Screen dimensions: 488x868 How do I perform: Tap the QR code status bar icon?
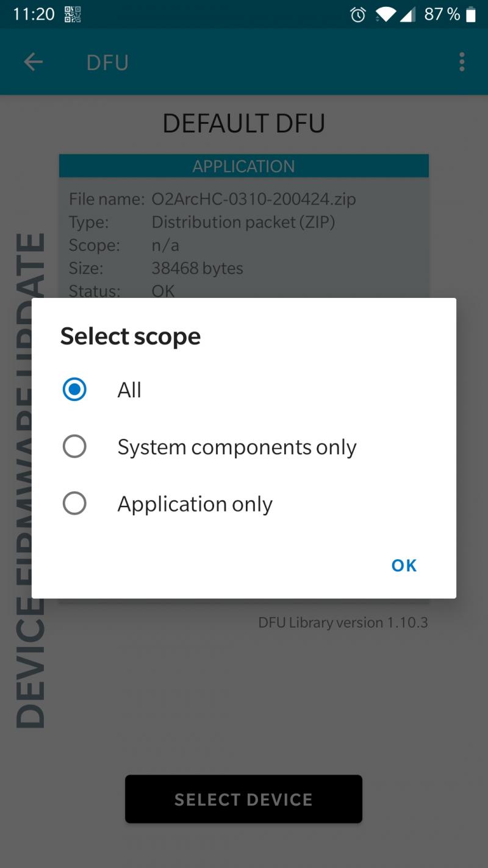pos(73,14)
